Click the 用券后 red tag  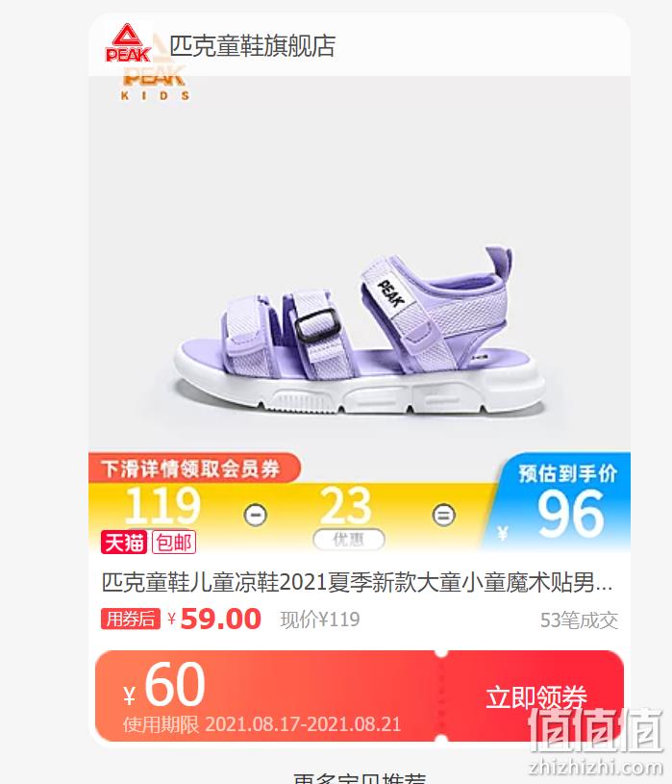click(131, 619)
